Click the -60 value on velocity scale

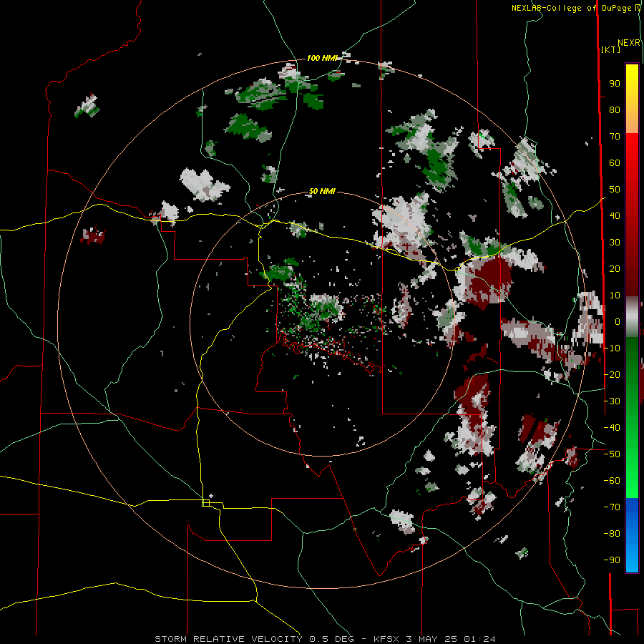612,481
